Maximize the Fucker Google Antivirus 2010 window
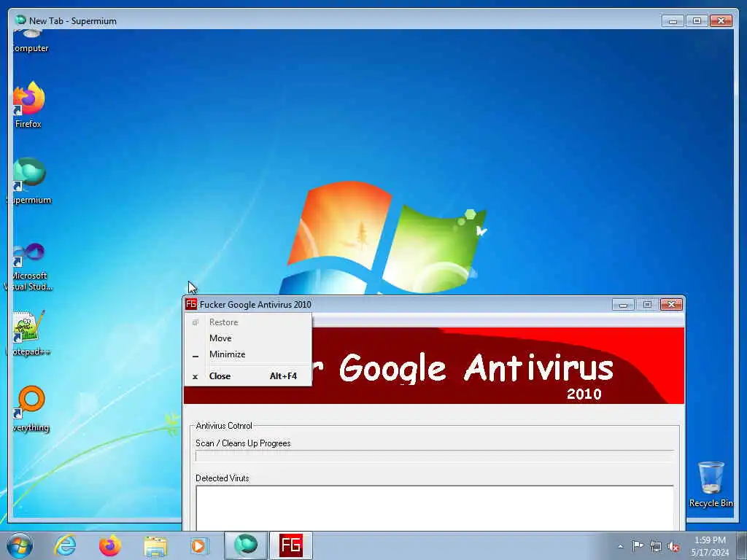Image resolution: width=747 pixels, height=560 pixels. coord(647,305)
